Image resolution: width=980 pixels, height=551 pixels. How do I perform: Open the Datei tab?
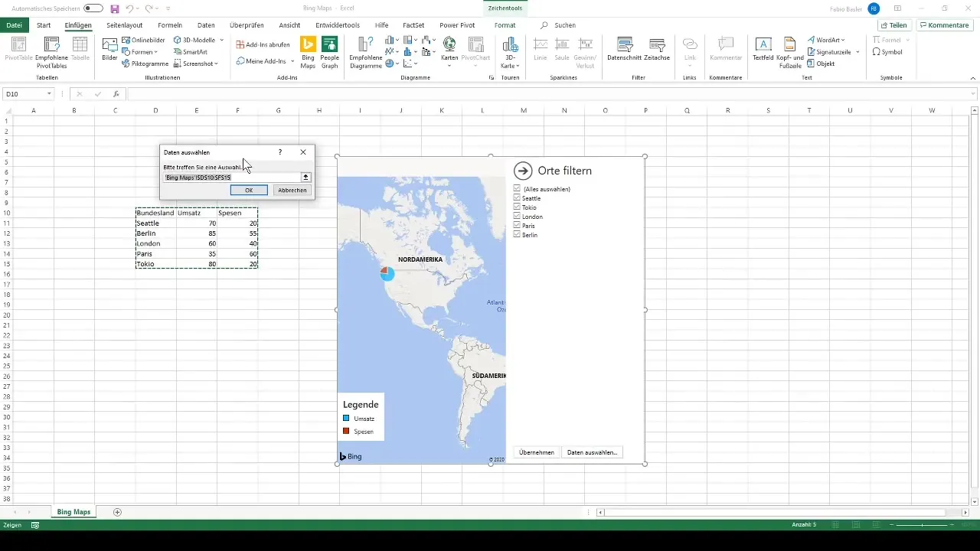14,25
